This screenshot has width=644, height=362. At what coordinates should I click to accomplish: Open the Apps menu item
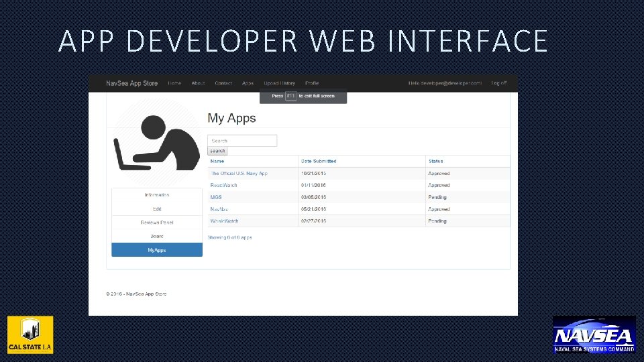248,83
